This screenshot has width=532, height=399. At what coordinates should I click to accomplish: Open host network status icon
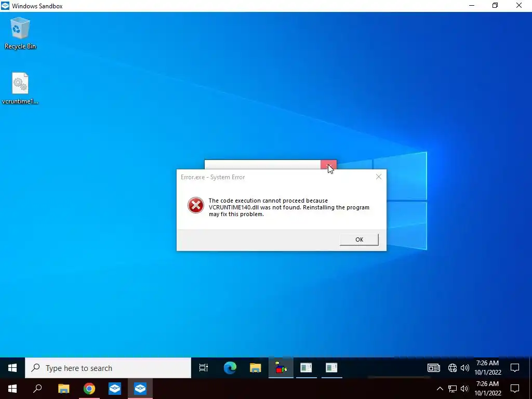[x=453, y=389]
